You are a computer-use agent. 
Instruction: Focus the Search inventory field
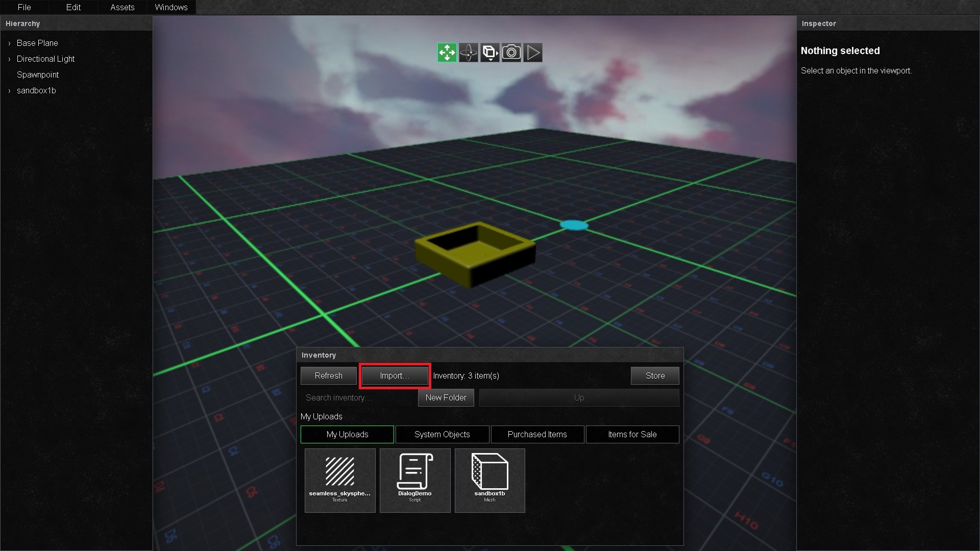click(358, 397)
